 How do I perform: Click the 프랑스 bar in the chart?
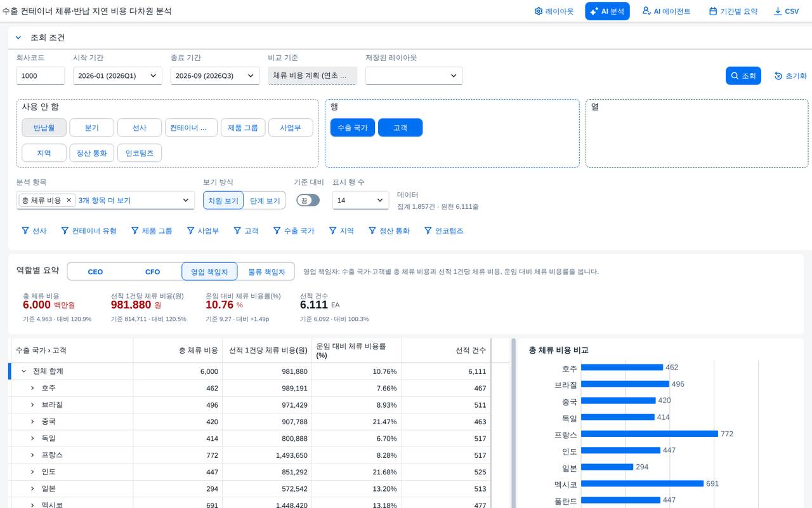650,434
